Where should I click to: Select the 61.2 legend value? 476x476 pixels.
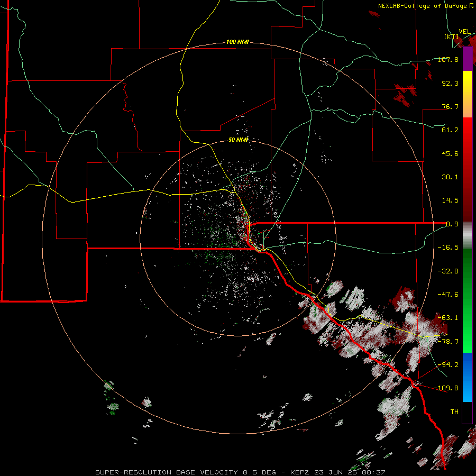tap(450, 130)
